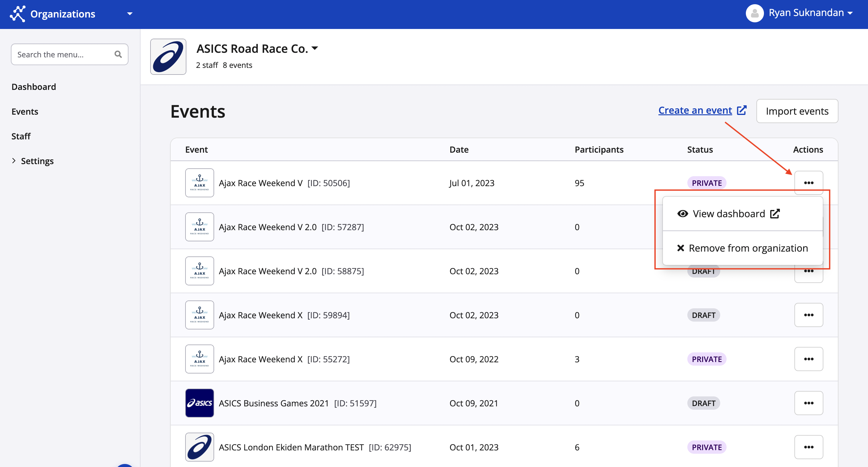This screenshot has height=467, width=868.
Task: Click the Jul 01, 2023 date cell
Action: tap(472, 183)
